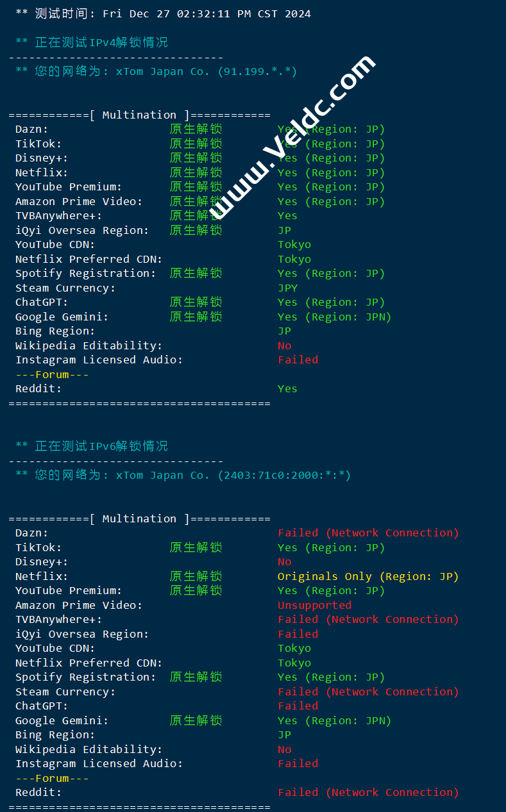Click ChatGPT's red "Failed" status
Image resolution: width=506 pixels, height=812 pixels.
[x=298, y=706]
